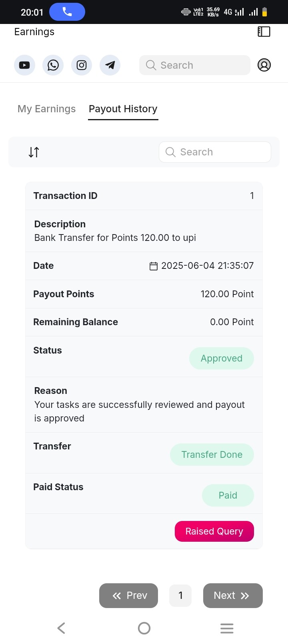Tap the Instagram icon

coord(82,65)
